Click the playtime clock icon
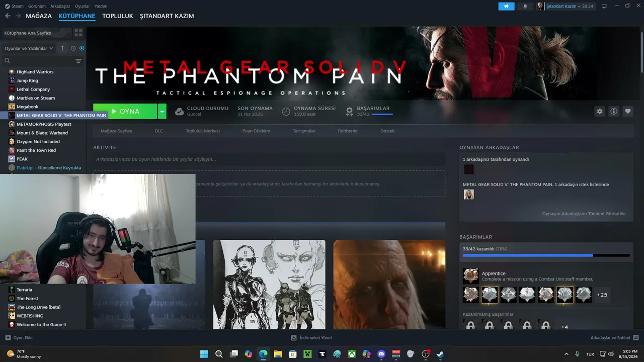Screen dimensions: 644x362 coord(286,112)
